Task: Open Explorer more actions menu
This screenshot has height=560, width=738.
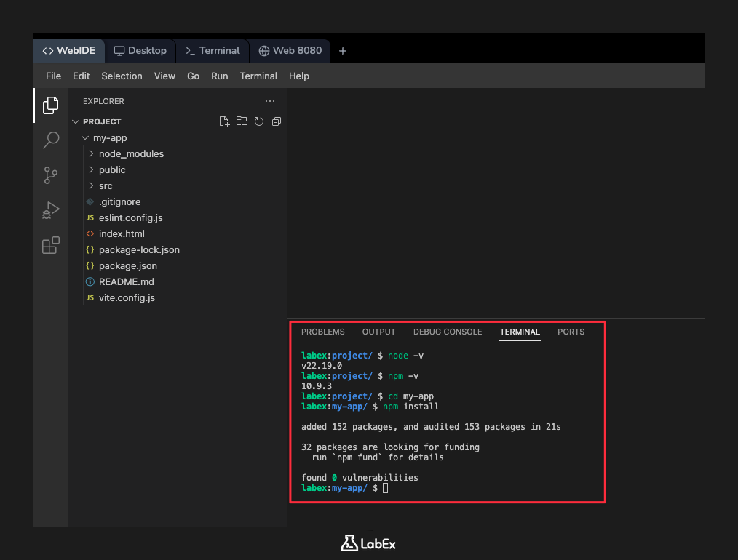Action: pos(270,101)
